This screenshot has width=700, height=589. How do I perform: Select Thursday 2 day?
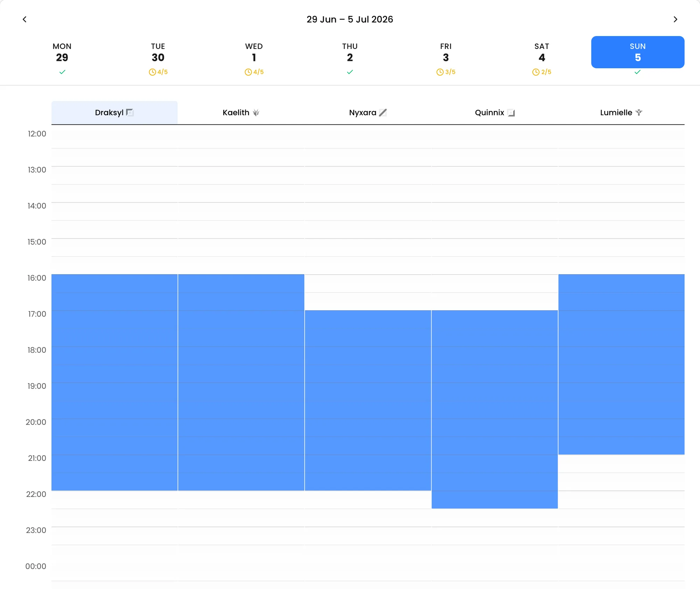tap(350, 52)
